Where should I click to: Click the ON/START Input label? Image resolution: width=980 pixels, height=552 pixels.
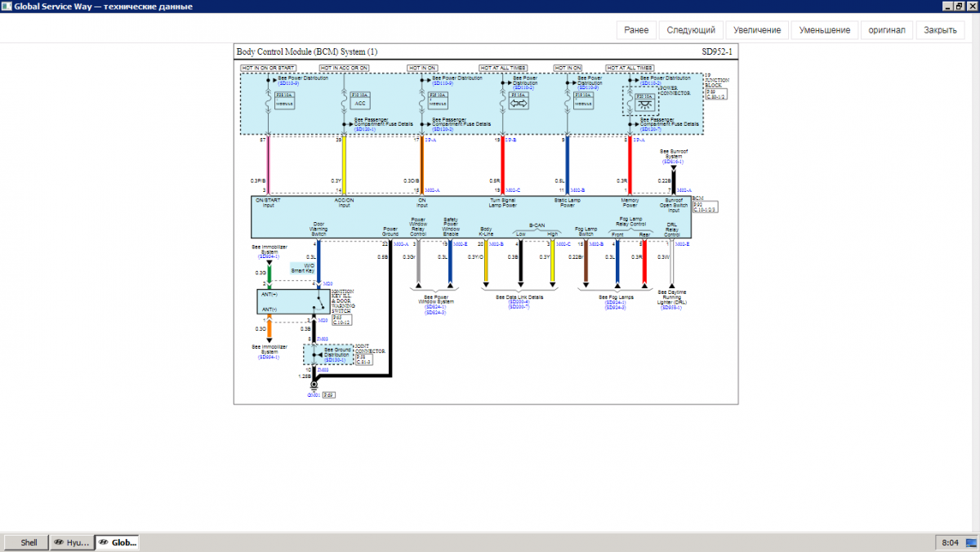[x=268, y=203]
